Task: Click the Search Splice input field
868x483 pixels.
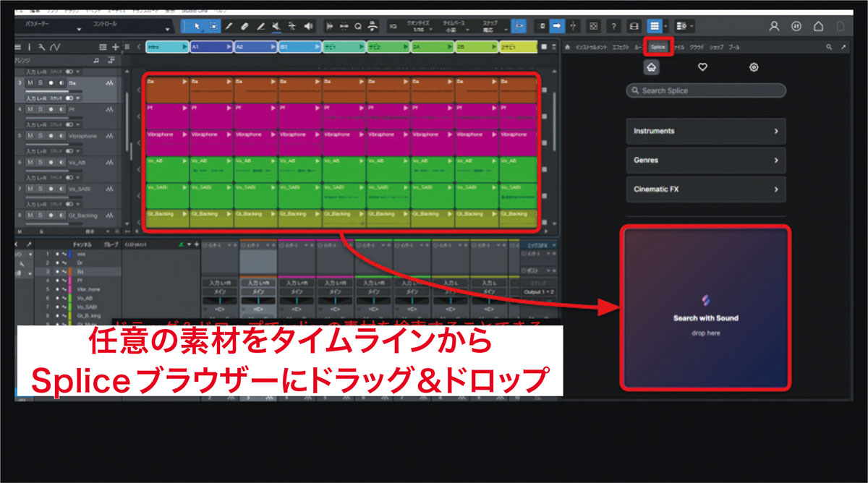Action: coord(706,91)
